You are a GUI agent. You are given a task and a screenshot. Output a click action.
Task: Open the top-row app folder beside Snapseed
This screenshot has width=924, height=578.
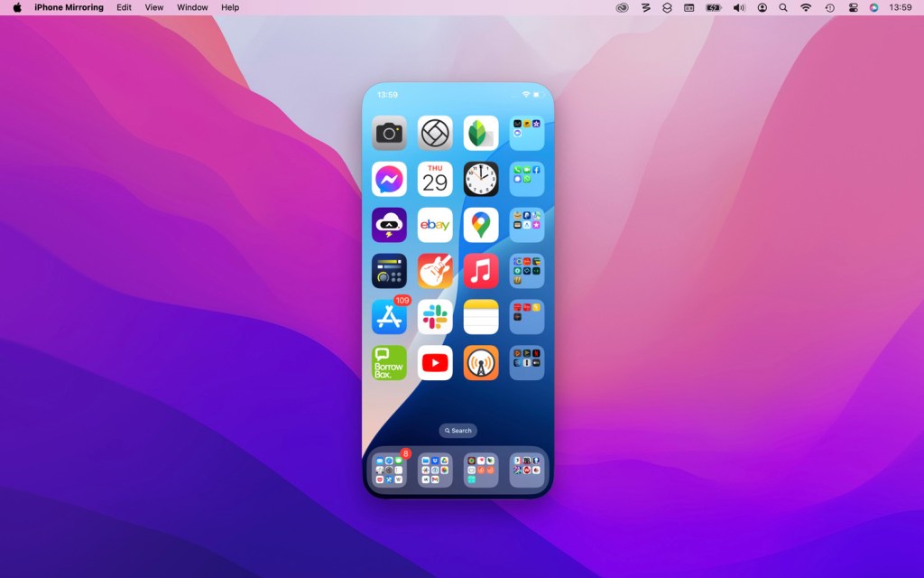527,133
